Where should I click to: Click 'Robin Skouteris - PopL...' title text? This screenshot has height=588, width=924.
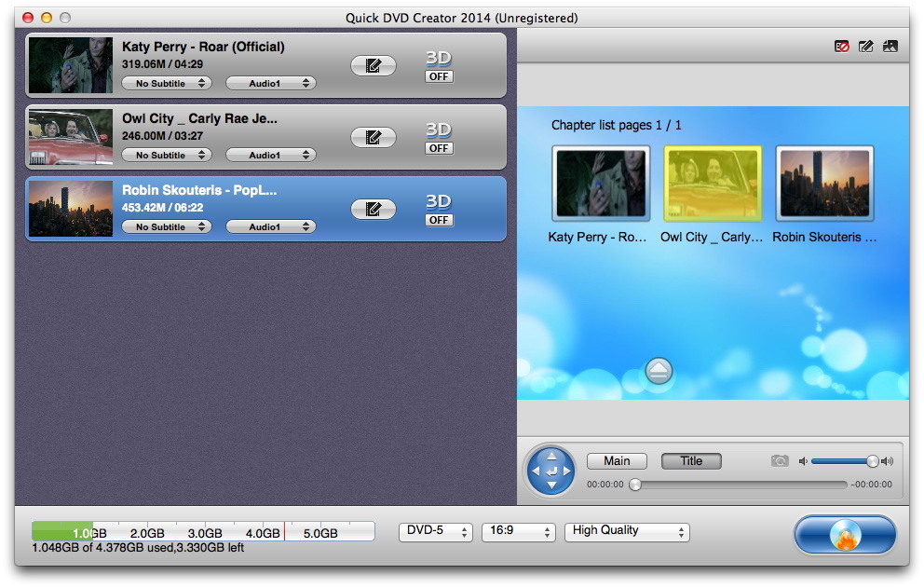coord(199,190)
